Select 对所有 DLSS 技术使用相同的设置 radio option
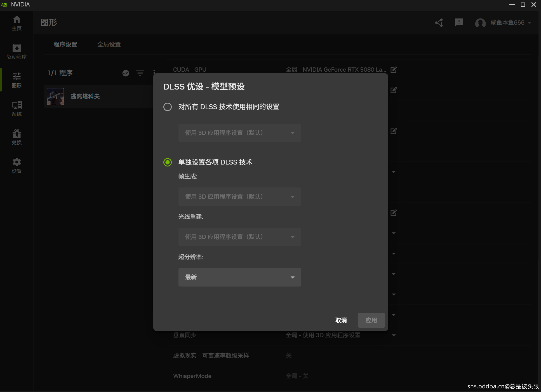 (168, 107)
